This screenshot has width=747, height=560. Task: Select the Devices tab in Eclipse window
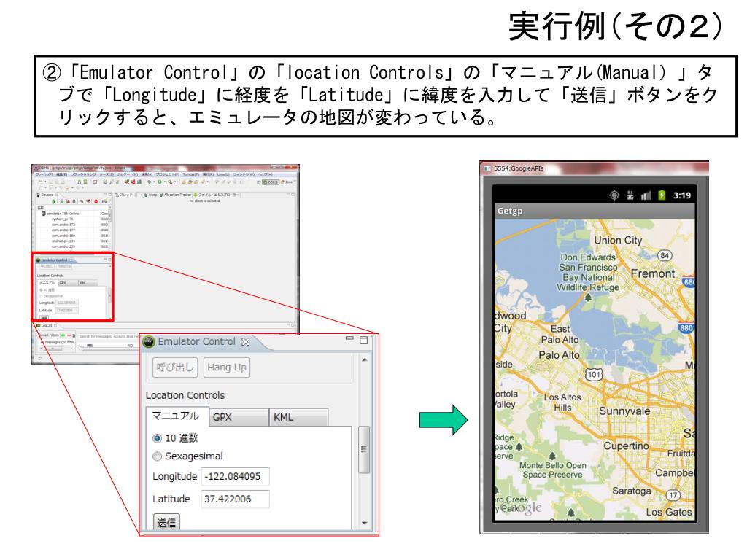(x=47, y=195)
